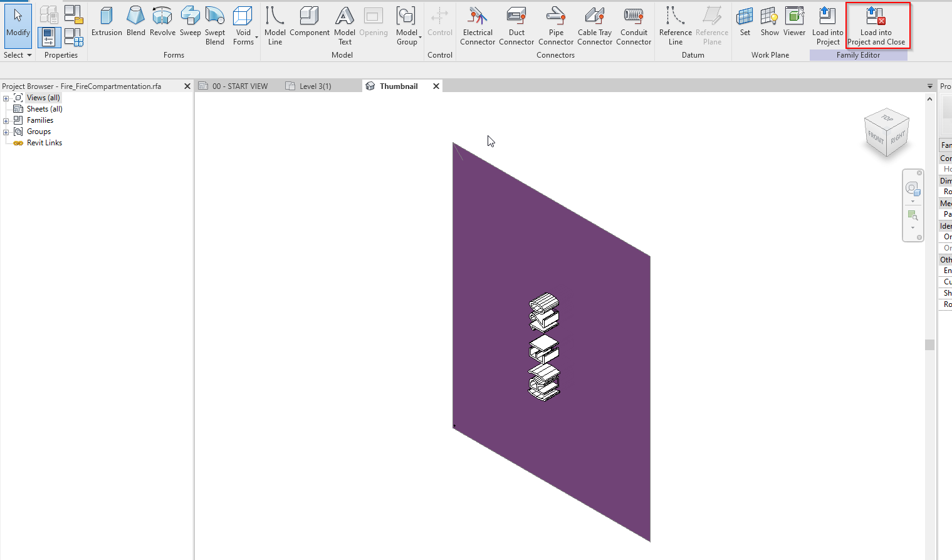Image resolution: width=952 pixels, height=560 pixels.
Task: Click the Zoom in Region tool
Action: pyautogui.click(x=913, y=215)
